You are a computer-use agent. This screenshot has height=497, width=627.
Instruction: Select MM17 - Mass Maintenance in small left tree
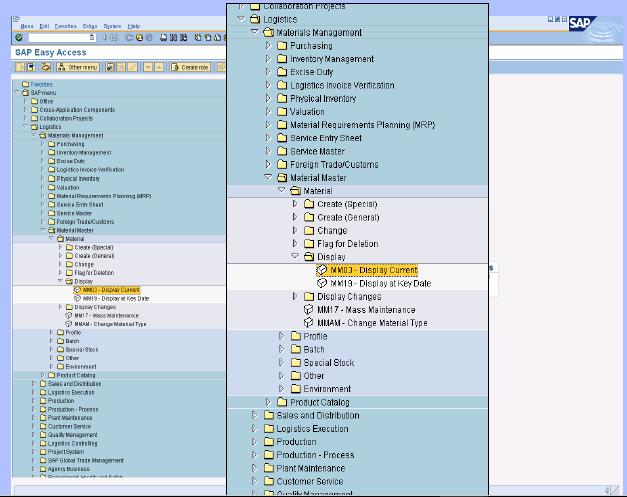[106, 315]
